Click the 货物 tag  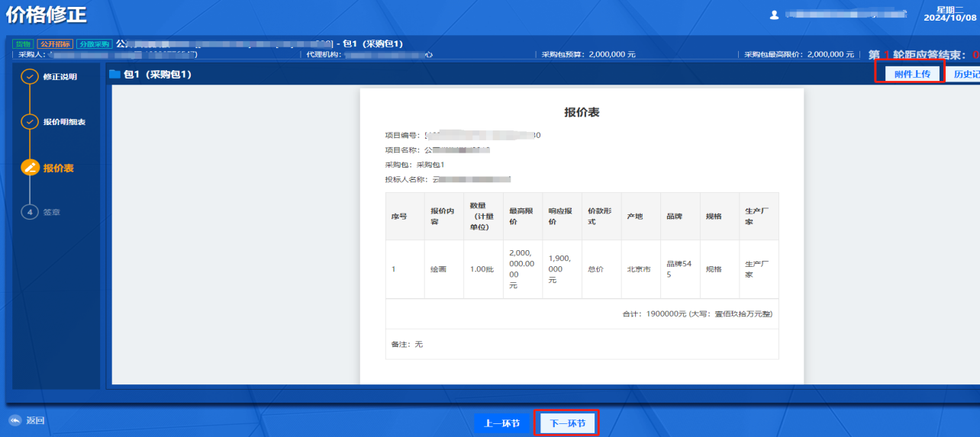point(23,43)
